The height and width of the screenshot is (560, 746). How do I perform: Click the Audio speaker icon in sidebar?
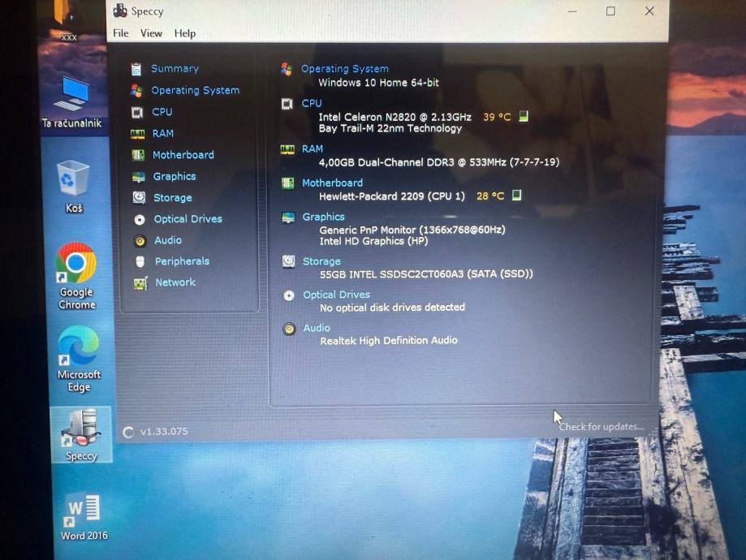[x=140, y=241]
